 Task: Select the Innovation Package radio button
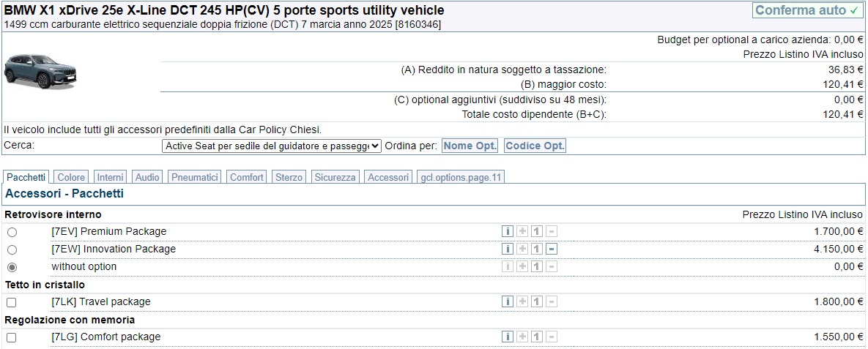pos(12,249)
